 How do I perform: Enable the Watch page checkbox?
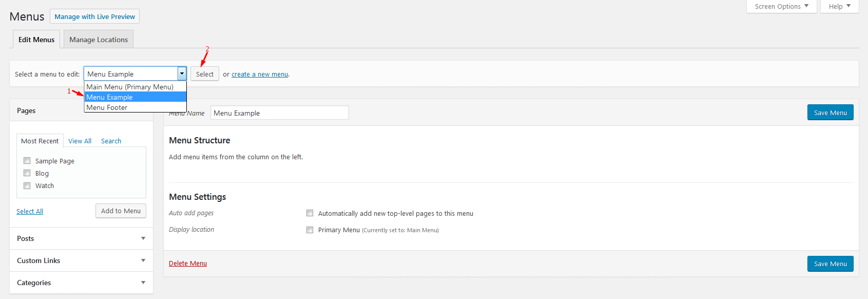(27, 185)
